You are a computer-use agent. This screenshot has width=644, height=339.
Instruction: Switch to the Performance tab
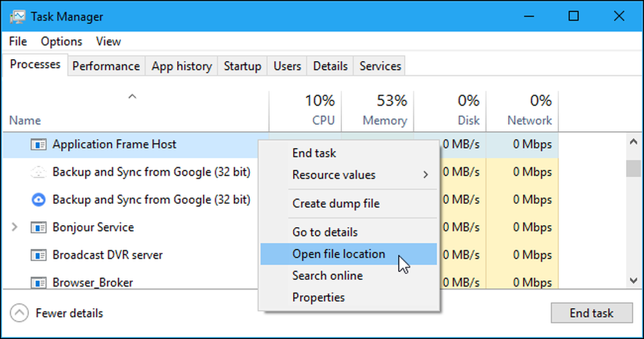pos(106,66)
